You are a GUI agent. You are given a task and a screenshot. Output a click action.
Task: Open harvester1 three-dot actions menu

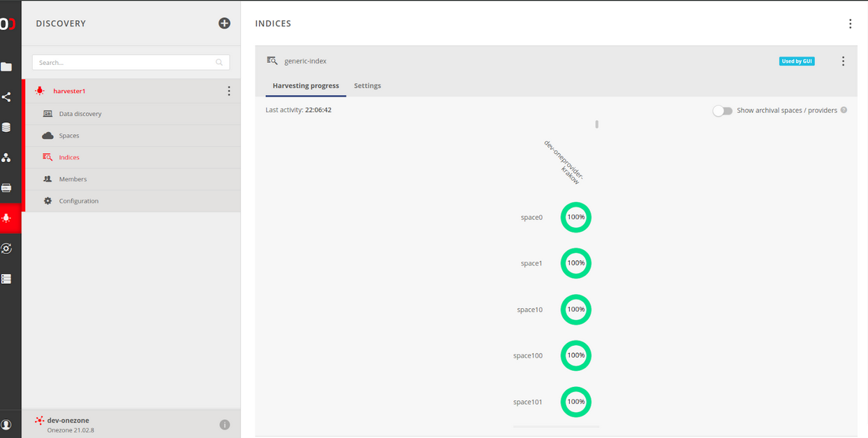click(x=229, y=92)
